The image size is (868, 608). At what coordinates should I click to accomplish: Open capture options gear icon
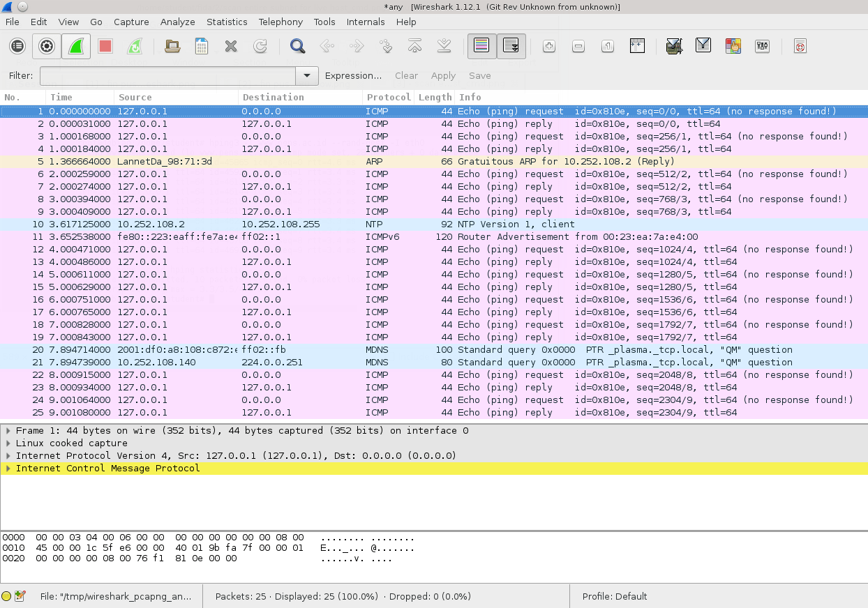(47, 47)
